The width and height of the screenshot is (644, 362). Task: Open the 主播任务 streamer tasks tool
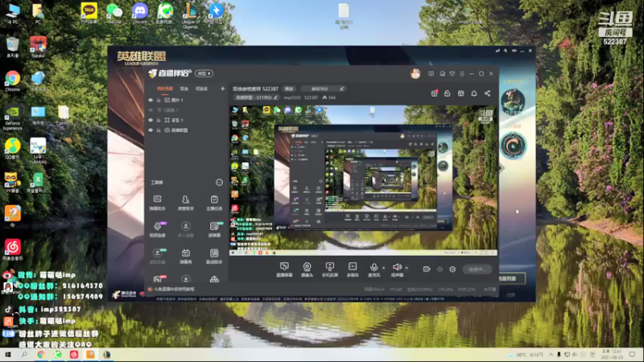tap(214, 203)
